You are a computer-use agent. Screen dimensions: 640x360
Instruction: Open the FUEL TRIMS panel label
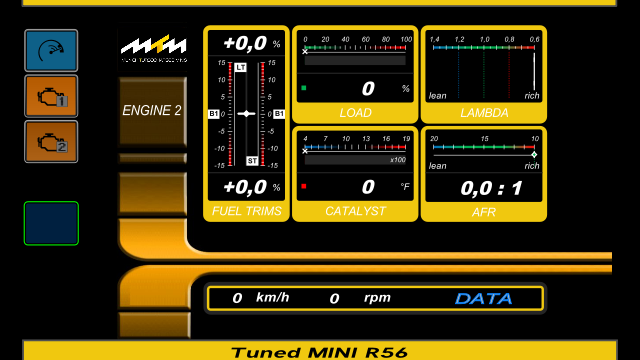click(x=247, y=211)
